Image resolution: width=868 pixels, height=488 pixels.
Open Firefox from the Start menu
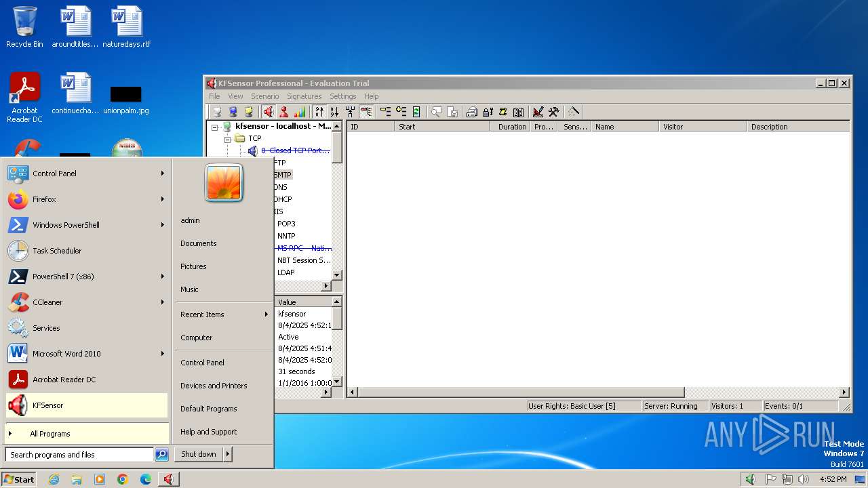pos(86,199)
